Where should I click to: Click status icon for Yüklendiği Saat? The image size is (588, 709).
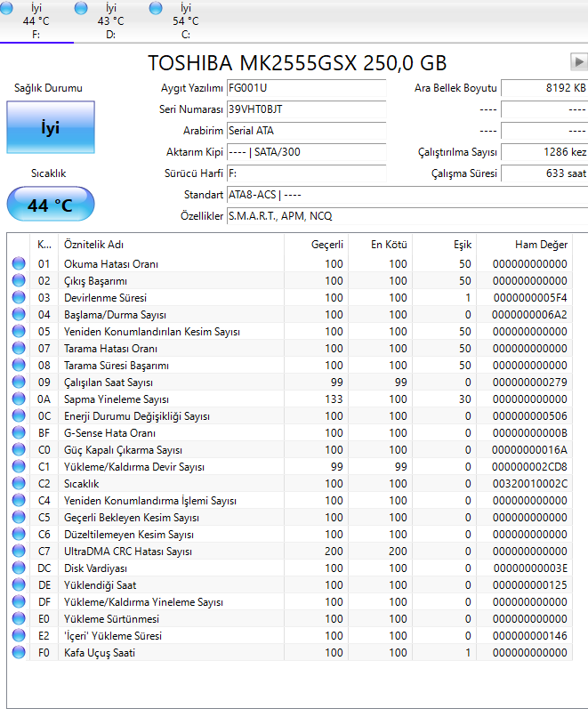tap(19, 584)
